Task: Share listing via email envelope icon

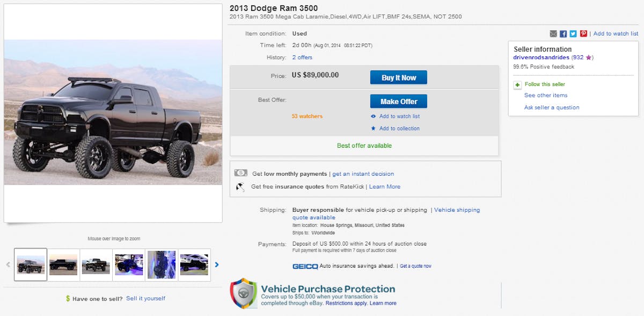Action: point(553,34)
